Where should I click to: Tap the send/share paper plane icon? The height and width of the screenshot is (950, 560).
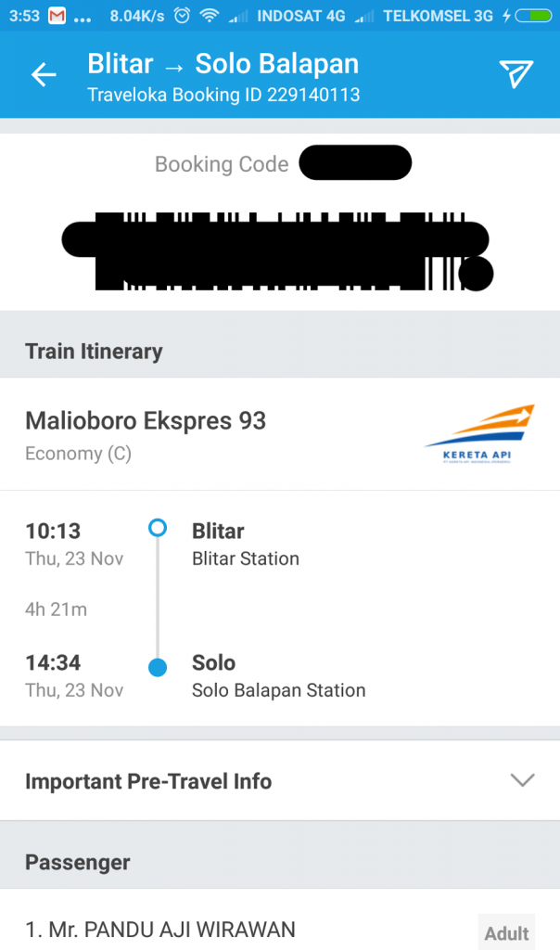tap(515, 74)
